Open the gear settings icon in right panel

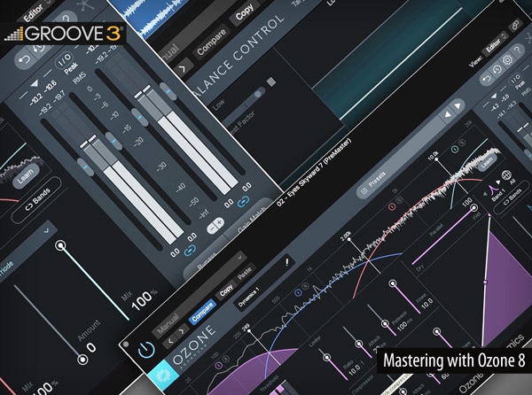pos(507,60)
